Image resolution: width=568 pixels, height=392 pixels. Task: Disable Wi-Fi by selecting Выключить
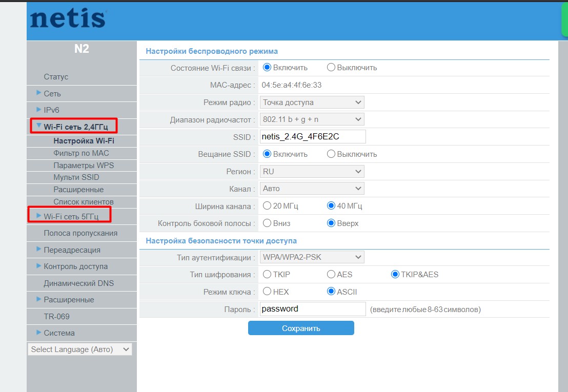coord(331,67)
